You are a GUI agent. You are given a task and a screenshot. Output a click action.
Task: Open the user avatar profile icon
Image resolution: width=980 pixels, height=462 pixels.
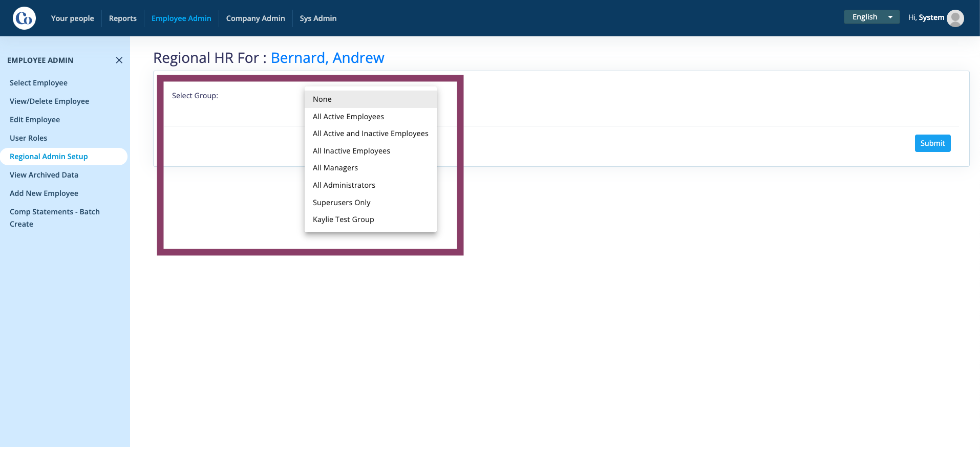point(955,18)
